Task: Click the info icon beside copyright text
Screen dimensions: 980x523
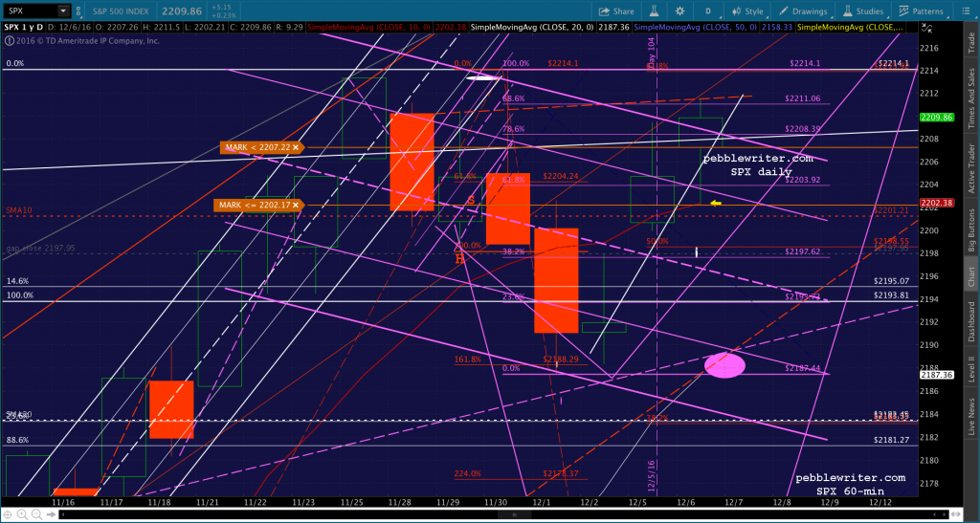Action: [10, 40]
